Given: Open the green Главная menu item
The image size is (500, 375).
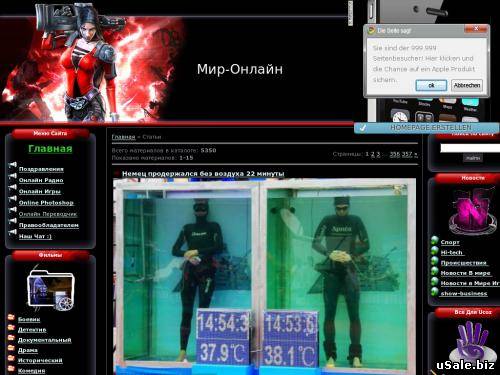Looking at the screenshot, I should [x=50, y=149].
